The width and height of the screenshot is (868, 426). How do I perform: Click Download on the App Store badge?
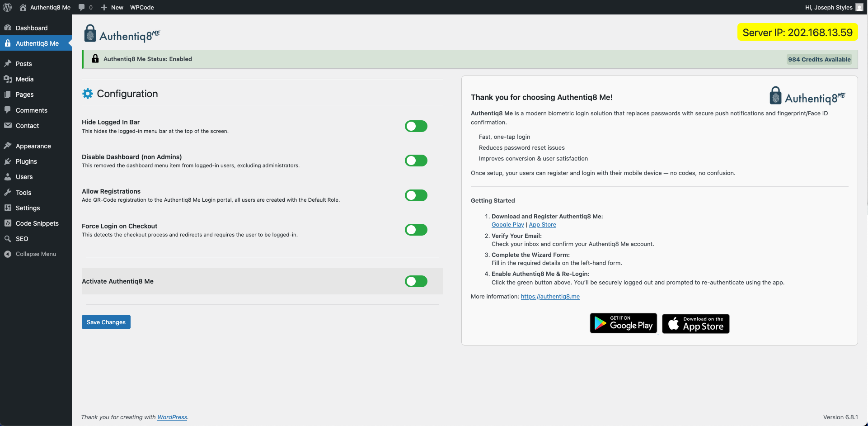tap(696, 324)
